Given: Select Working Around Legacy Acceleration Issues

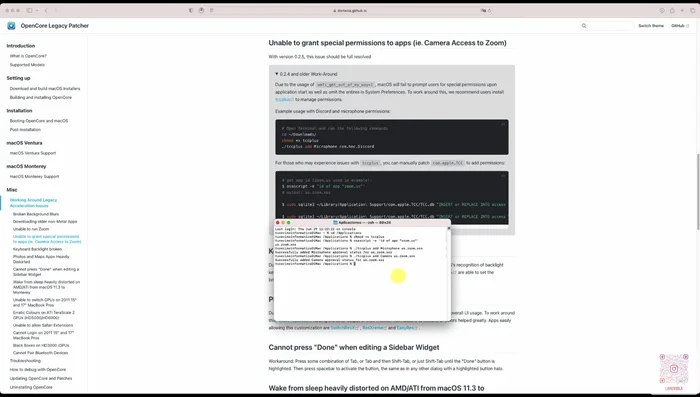Looking at the screenshot, I should (x=33, y=203).
